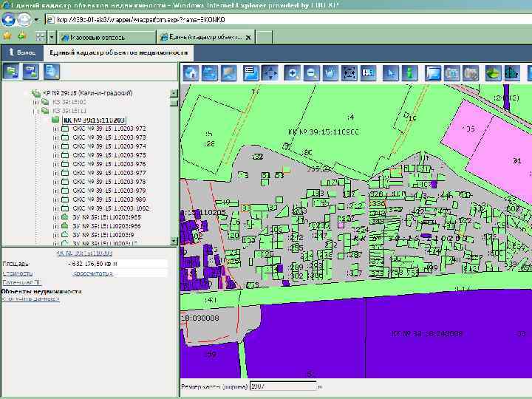
Task: Click the four-arrow move map tool
Action: 270,72
